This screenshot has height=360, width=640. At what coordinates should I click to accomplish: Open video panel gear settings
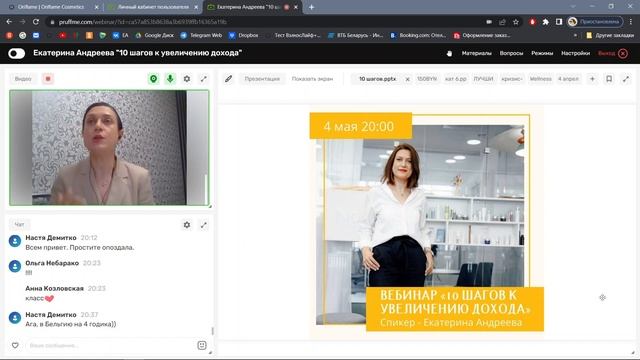[187, 79]
